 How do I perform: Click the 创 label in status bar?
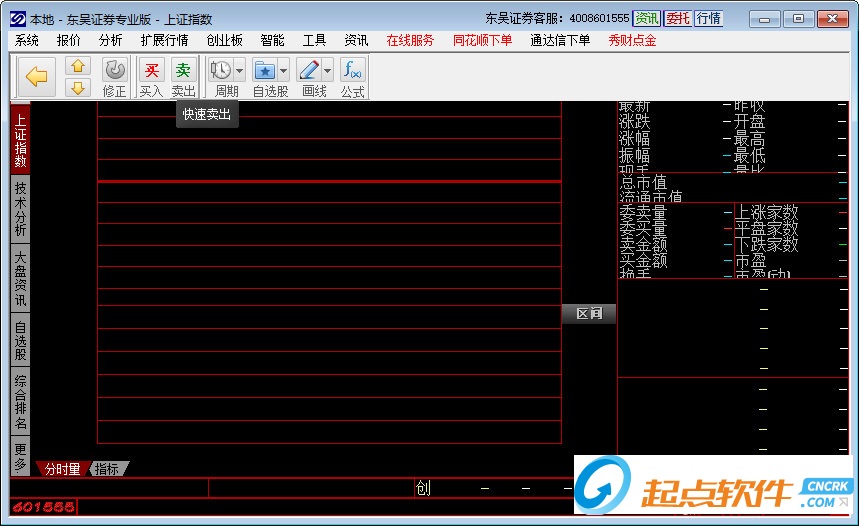(423, 488)
